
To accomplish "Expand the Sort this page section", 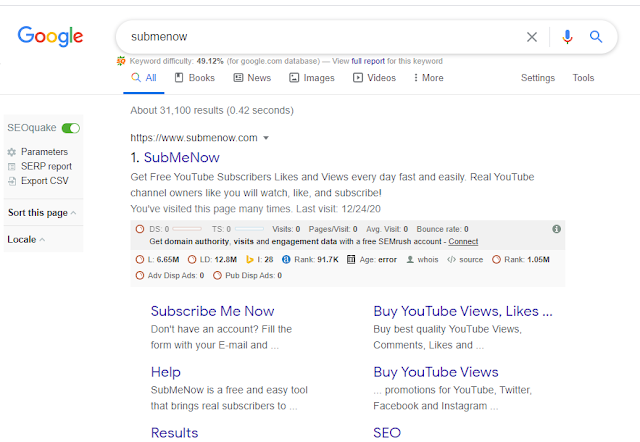I will tap(42, 213).
